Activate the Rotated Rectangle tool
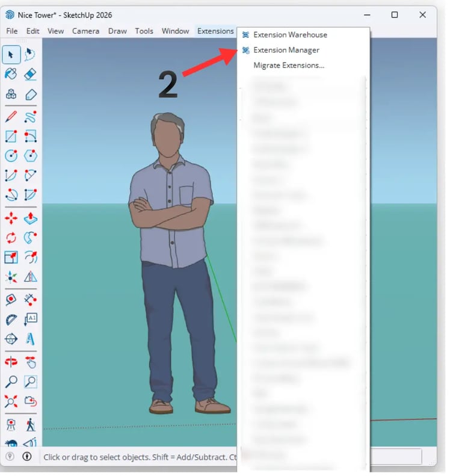 point(30,137)
